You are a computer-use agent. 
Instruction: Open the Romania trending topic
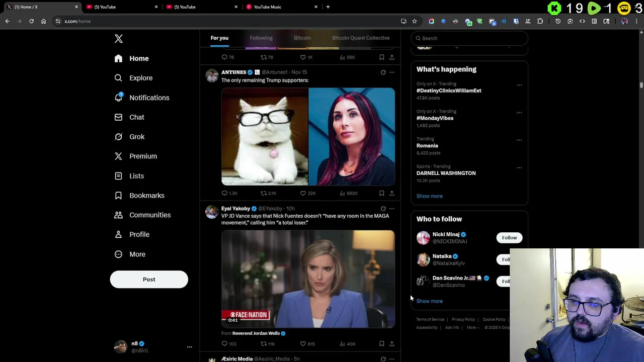[427, 146]
